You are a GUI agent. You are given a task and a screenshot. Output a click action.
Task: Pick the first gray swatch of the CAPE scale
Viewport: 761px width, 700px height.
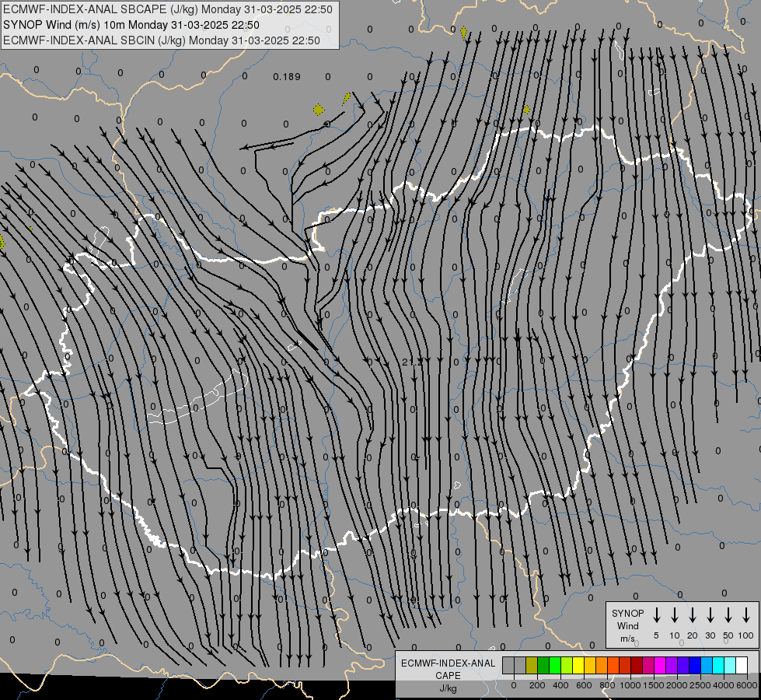click(x=508, y=665)
